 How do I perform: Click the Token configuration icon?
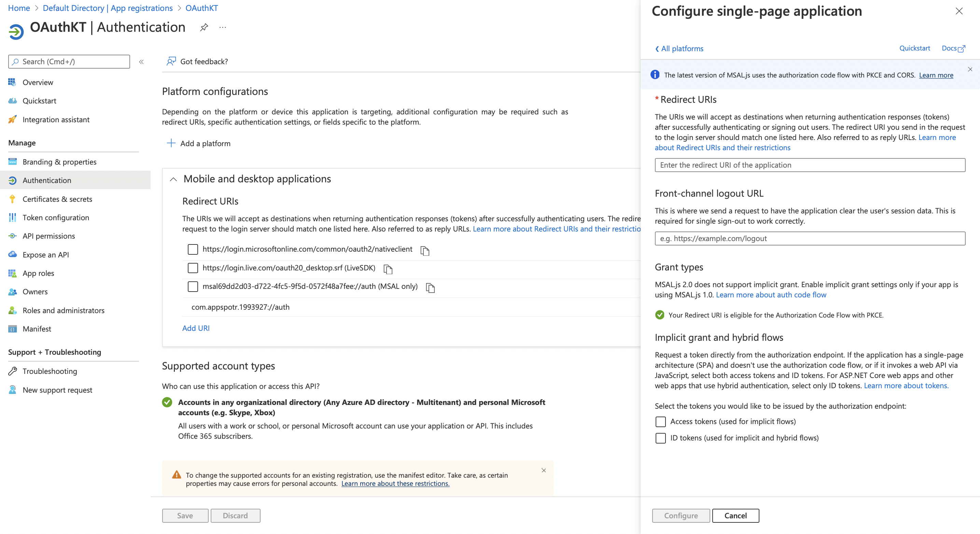click(x=12, y=217)
